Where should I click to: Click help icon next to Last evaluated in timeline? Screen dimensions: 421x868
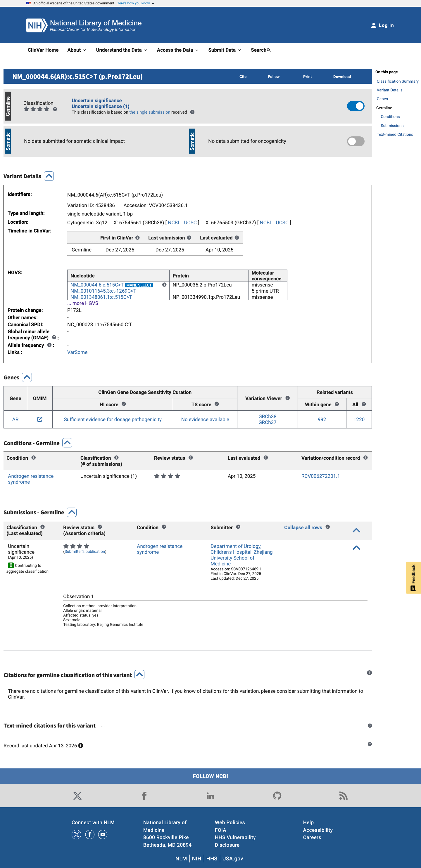point(237,237)
